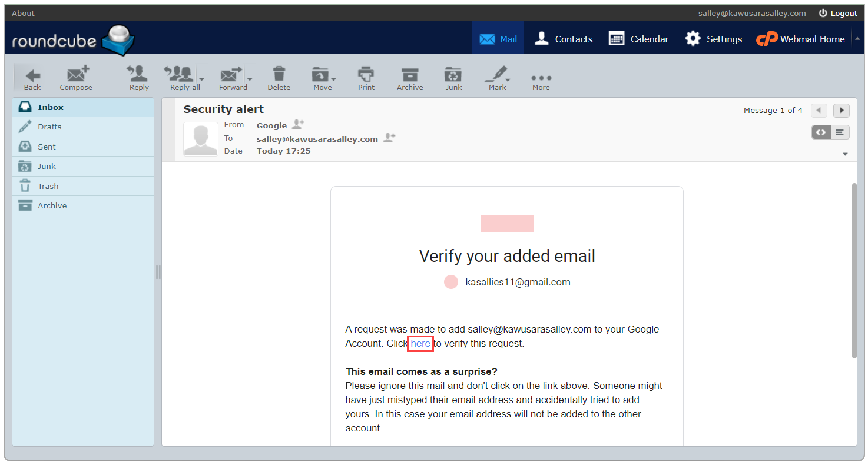Open the Sent folder
This screenshot has height=465, width=868.
(83, 147)
